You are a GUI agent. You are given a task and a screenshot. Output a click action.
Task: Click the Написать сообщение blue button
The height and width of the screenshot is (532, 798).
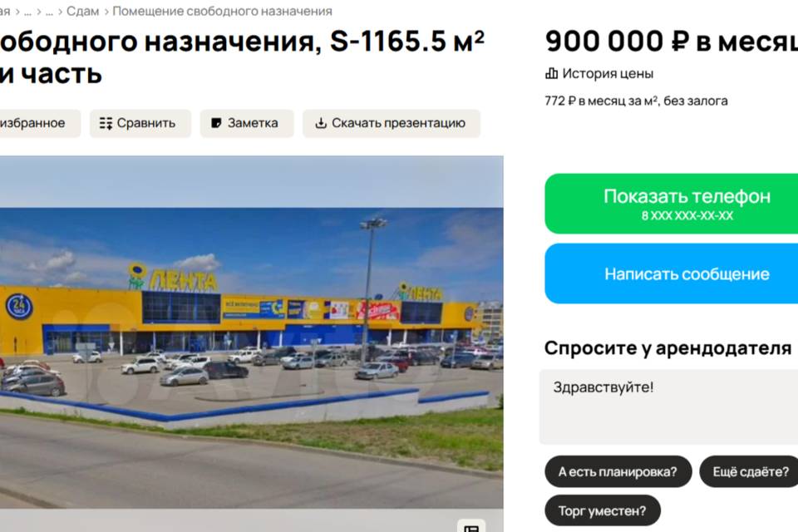pyautogui.click(x=672, y=273)
